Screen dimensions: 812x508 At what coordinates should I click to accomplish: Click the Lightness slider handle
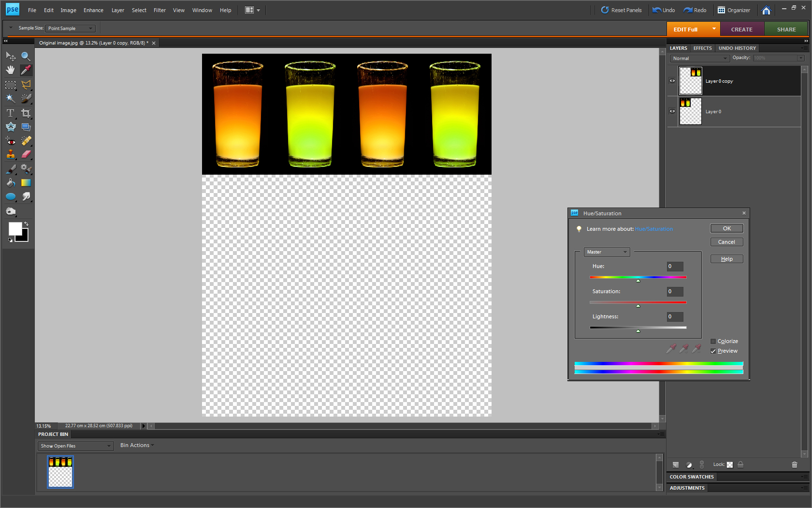coord(638,331)
